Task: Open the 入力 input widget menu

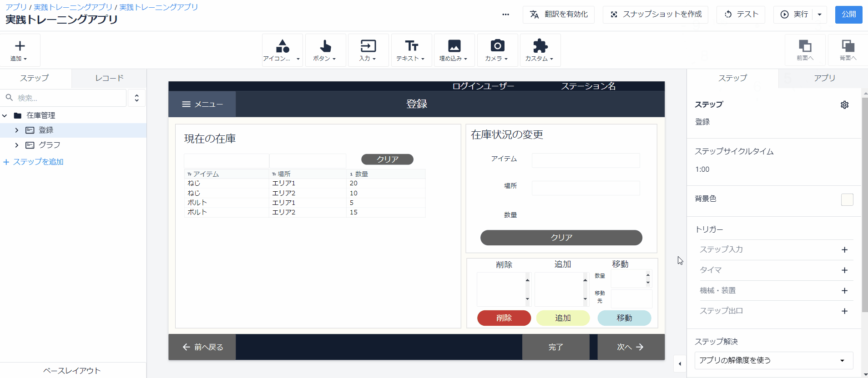Action: [x=368, y=50]
